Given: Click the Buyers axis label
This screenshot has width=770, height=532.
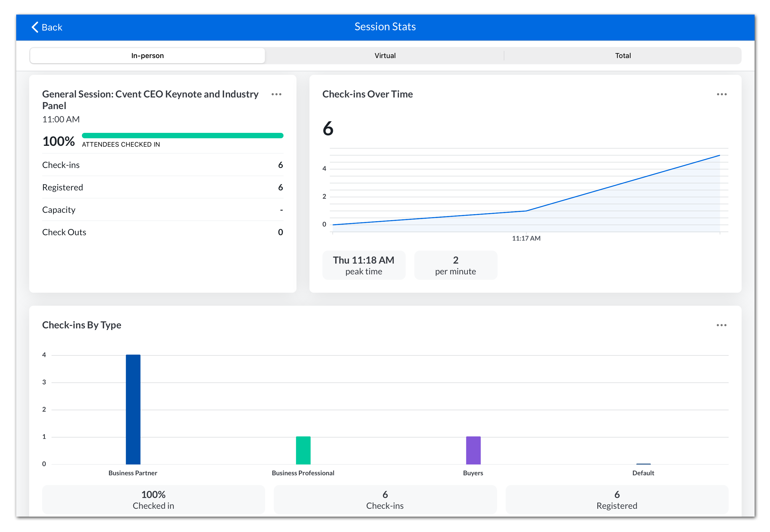Looking at the screenshot, I should tap(473, 473).
